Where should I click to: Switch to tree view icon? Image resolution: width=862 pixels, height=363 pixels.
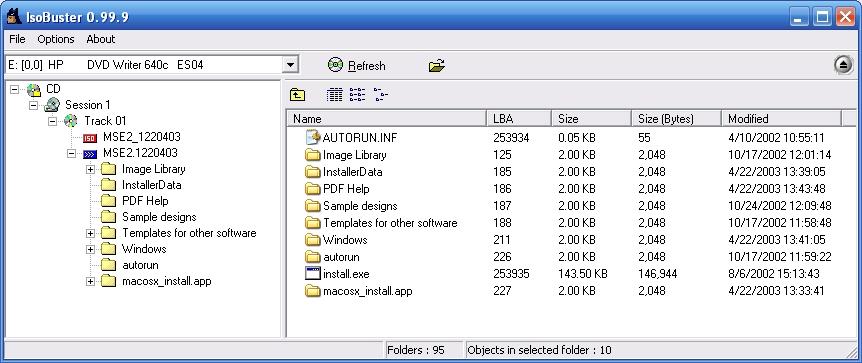tap(380, 95)
